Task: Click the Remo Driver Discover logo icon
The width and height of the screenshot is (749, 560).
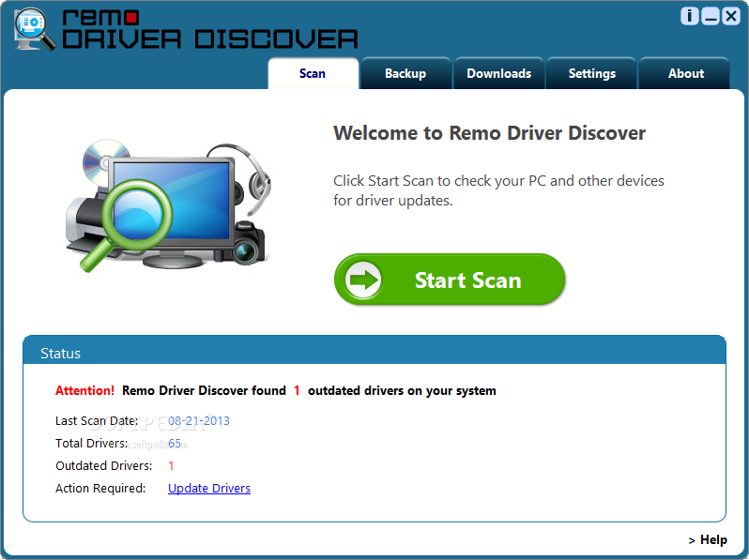Action: coord(34,29)
